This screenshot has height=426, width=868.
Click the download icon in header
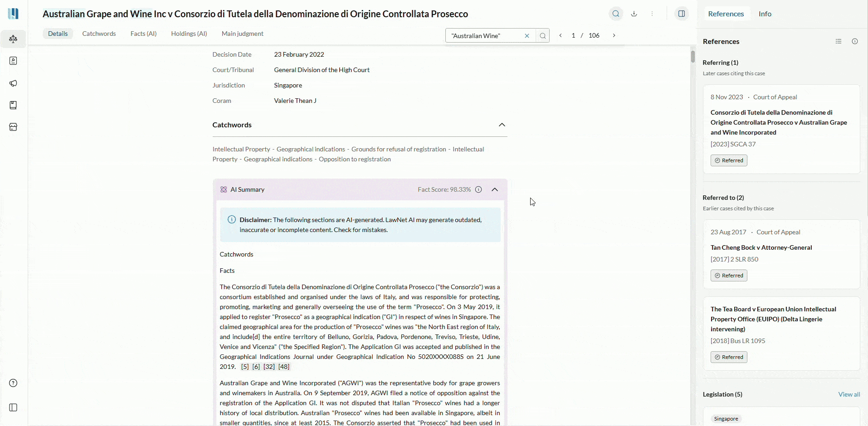[x=634, y=14]
